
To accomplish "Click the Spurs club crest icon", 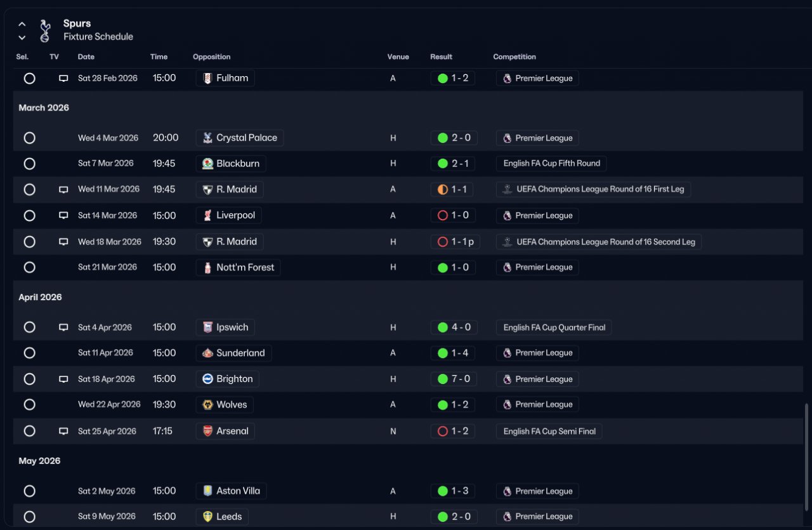I will coord(44,30).
